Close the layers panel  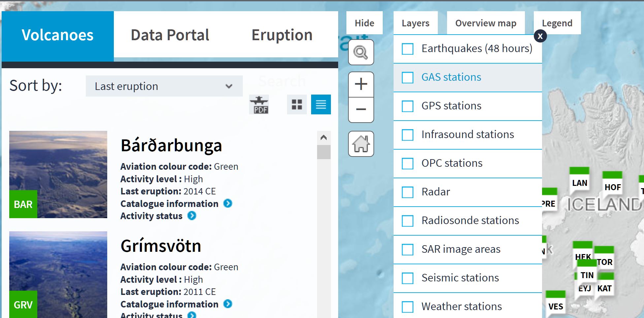[540, 36]
